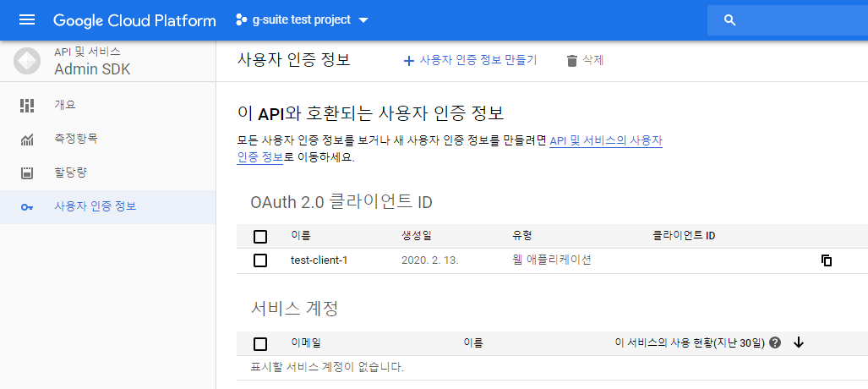The width and height of the screenshot is (868, 389).
Task: Click the Admin SDK API diamond icon
Action: click(x=26, y=61)
